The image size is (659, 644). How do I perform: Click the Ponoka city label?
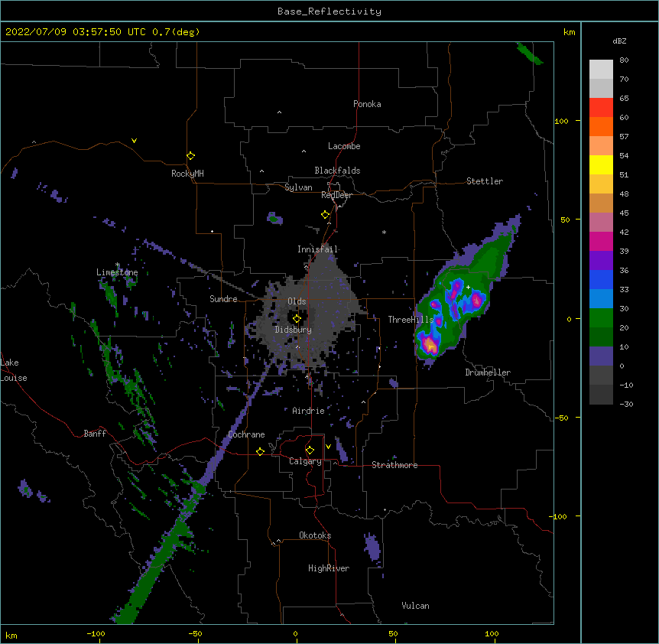point(367,104)
